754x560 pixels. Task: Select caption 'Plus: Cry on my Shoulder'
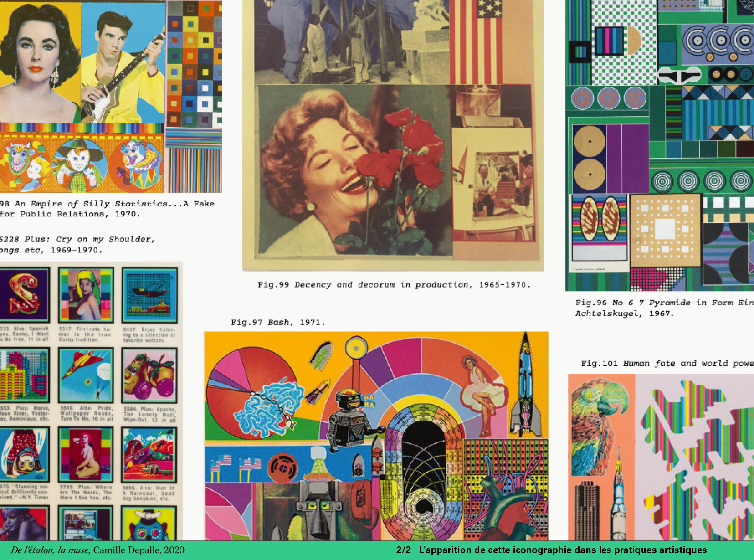coord(90,239)
